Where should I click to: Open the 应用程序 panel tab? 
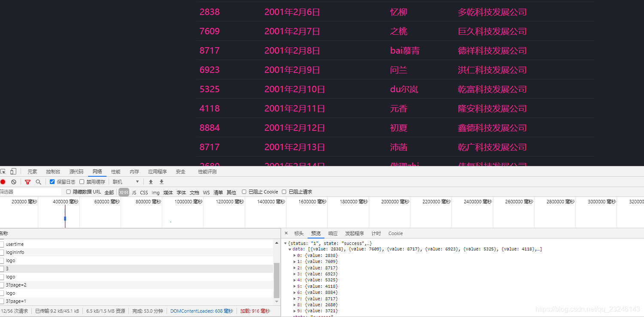click(158, 172)
